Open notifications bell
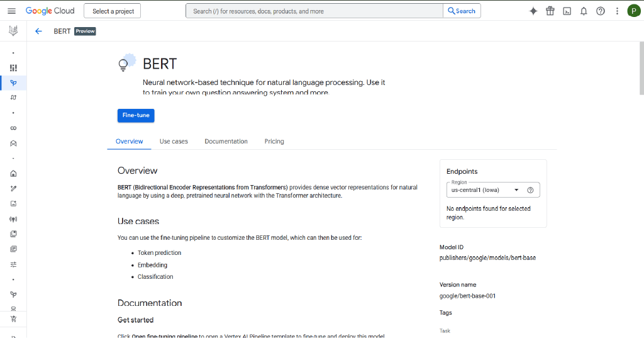Image resolution: width=644 pixels, height=338 pixels. (x=584, y=11)
